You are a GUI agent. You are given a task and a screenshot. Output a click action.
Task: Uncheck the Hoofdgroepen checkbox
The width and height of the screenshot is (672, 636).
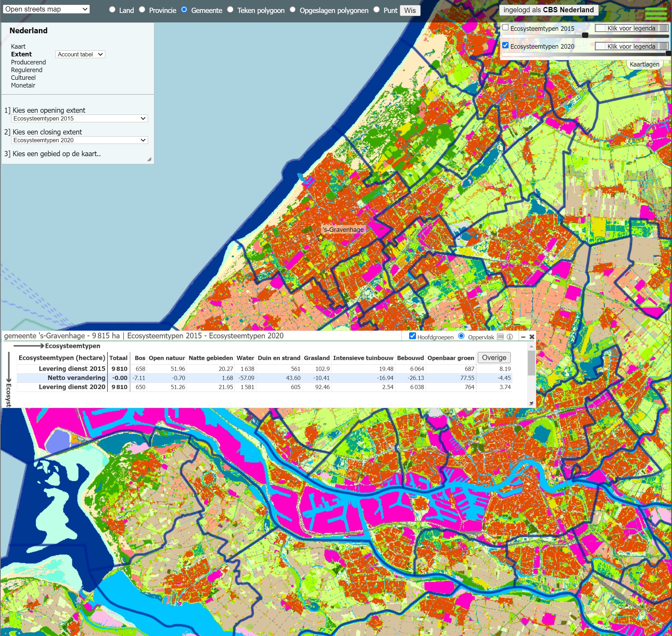tap(413, 336)
